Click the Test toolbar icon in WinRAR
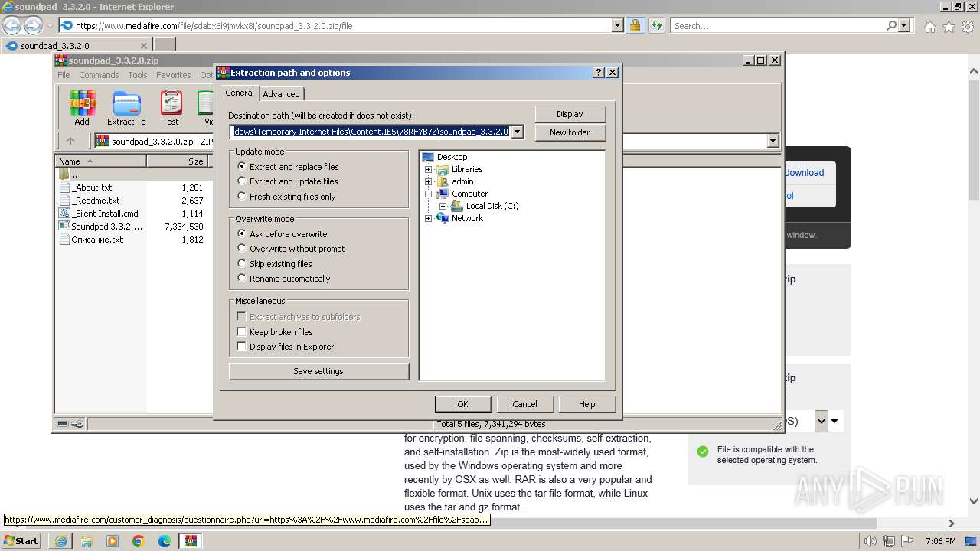Screen dimensions: 980x551 (171, 108)
